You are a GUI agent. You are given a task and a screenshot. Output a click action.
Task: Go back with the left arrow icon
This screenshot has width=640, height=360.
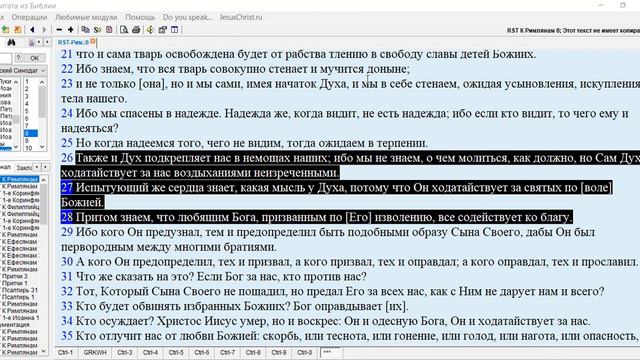click(32, 29)
